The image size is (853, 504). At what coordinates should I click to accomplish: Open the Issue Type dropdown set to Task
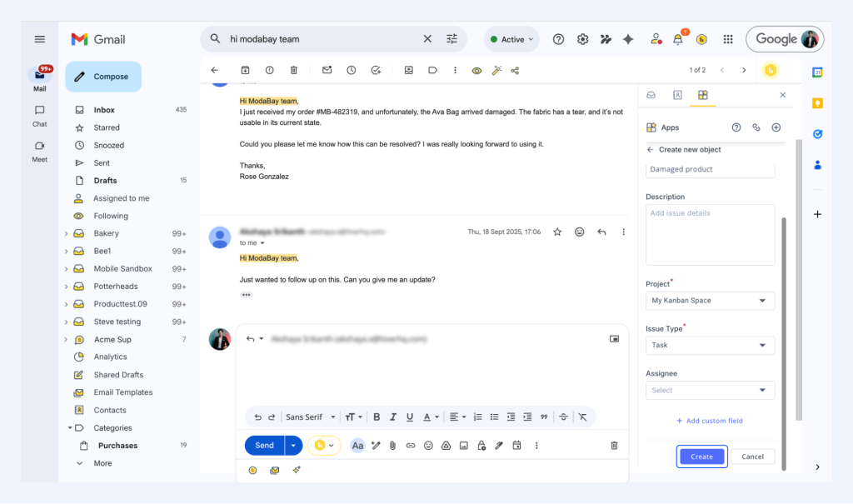(710, 345)
